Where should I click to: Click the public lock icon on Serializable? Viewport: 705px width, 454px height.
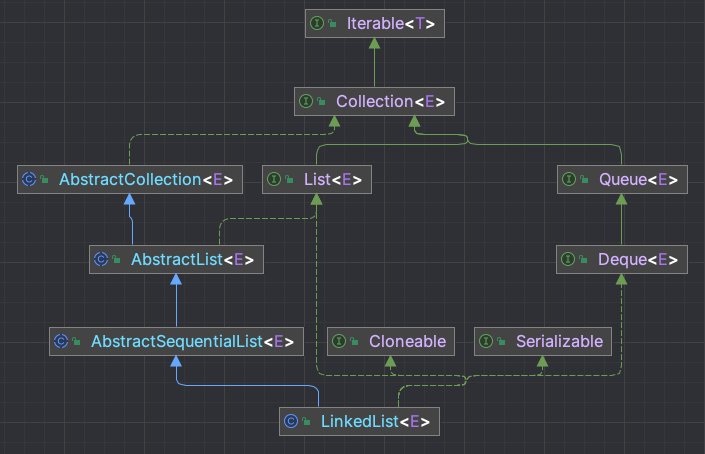501,341
